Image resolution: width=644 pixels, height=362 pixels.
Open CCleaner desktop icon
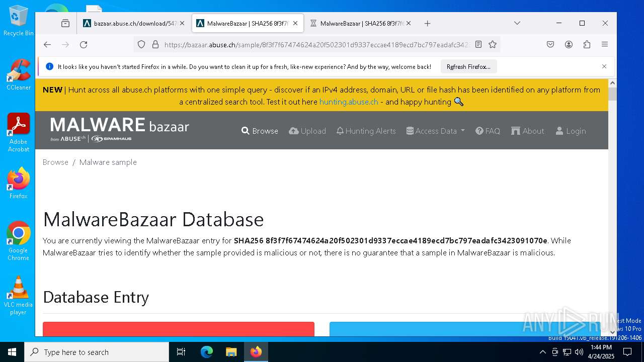click(18, 74)
